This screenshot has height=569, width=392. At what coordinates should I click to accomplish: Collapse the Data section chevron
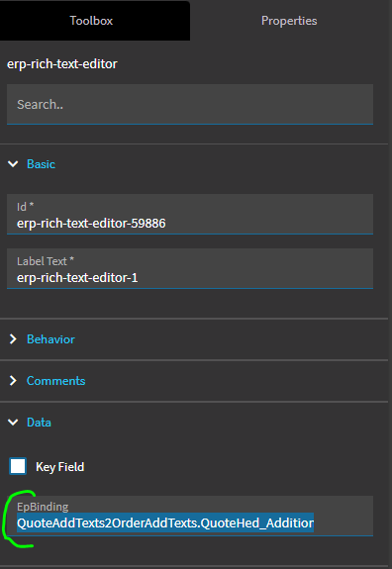pyautogui.click(x=13, y=422)
